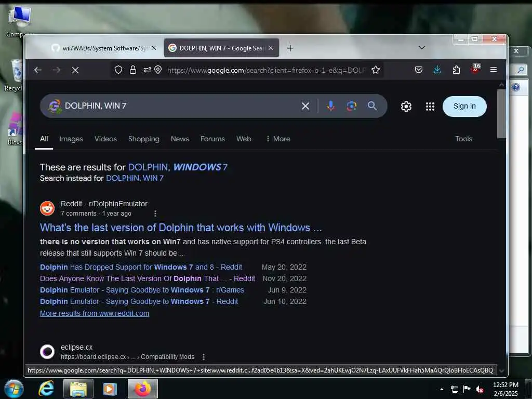Click the Reddit logo beside r/DolphinEmulator
Screen dimensions: 532x399
(47, 208)
